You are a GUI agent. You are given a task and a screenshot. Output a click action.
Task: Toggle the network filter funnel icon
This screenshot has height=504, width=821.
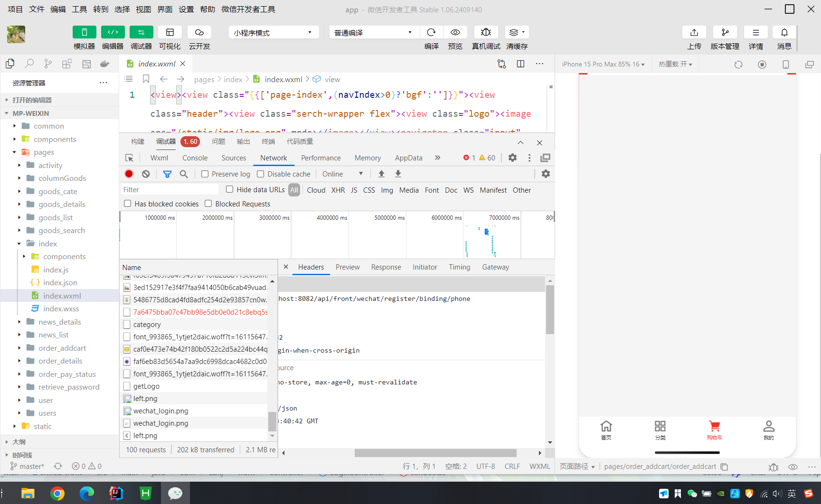[167, 174]
